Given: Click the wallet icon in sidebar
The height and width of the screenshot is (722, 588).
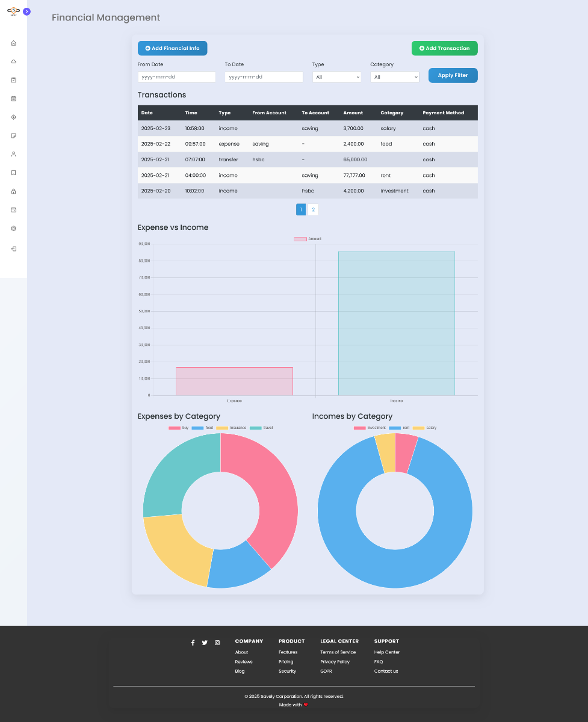Looking at the screenshot, I should pos(13,210).
